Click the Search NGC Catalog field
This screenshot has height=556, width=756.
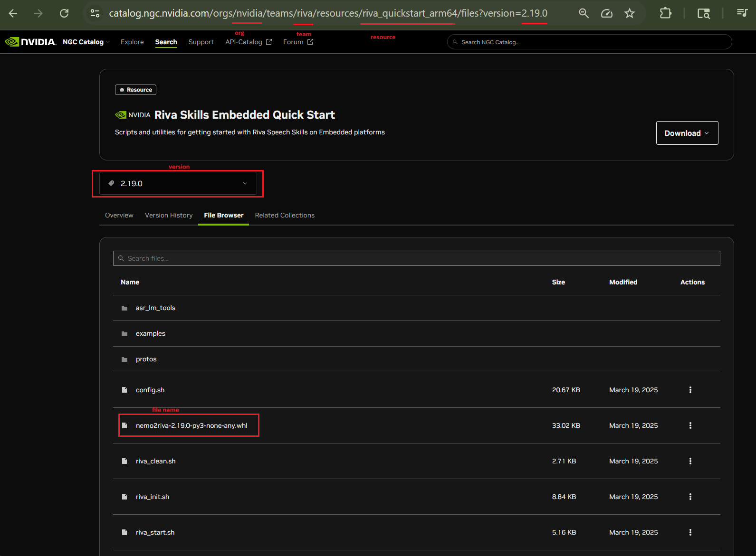(589, 42)
